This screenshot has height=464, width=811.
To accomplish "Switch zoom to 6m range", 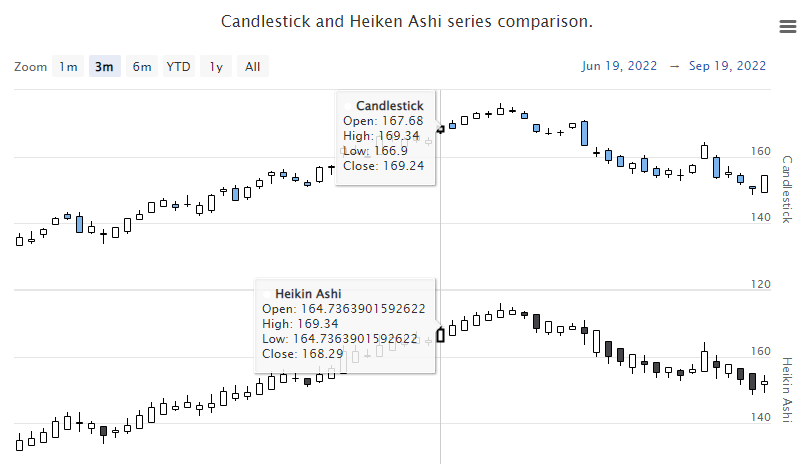I will (142, 67).
